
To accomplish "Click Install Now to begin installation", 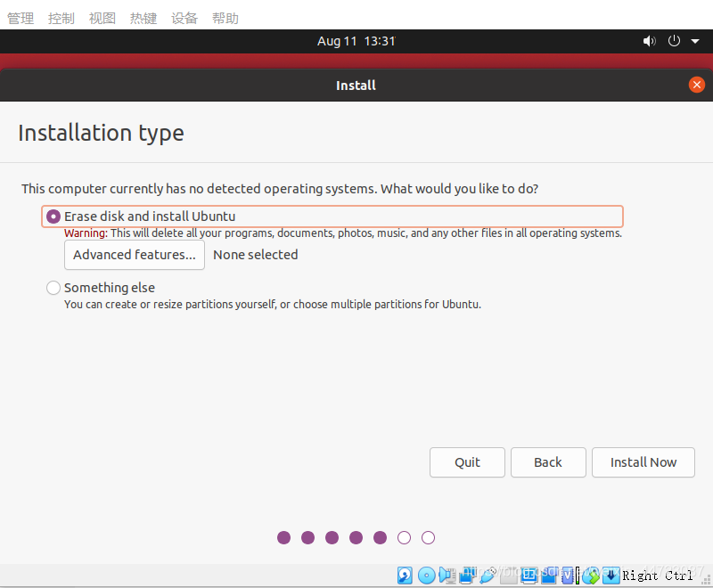I will pos(643,462).
